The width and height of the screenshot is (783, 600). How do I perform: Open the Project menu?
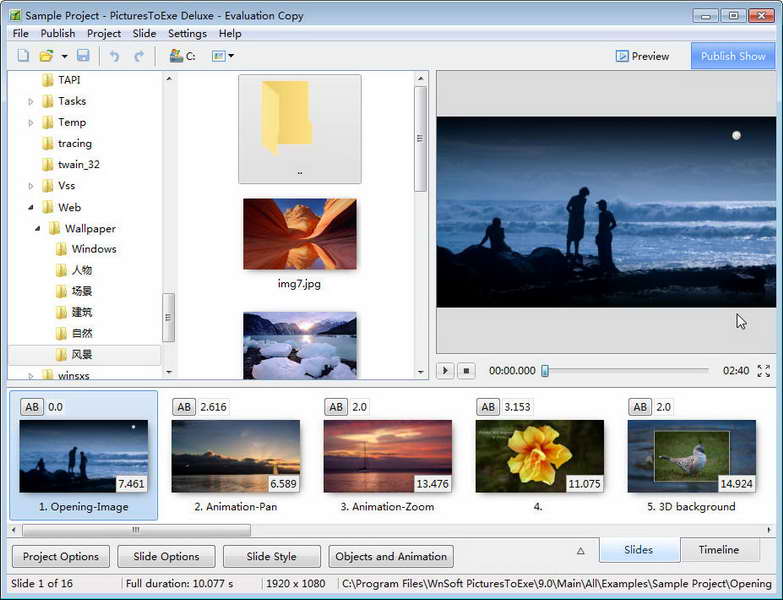tap(104, 33)
